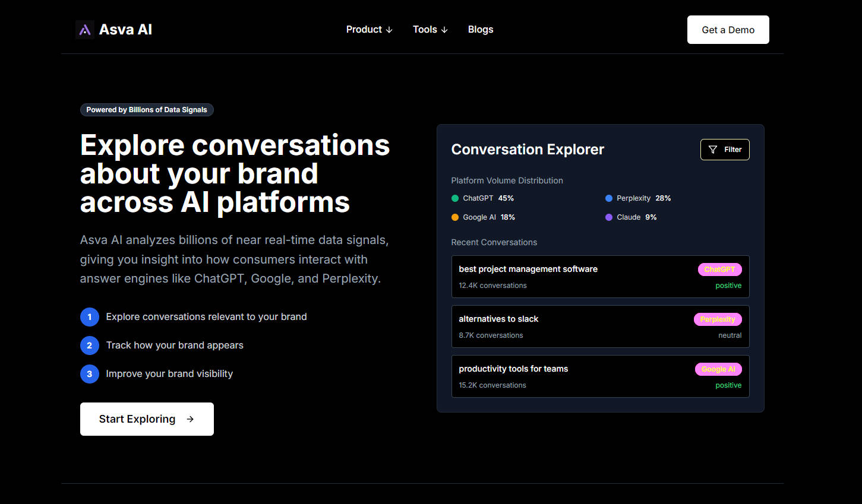Click the Asva AI brand name link
This screenshot has height=504, width=862.
125,30
